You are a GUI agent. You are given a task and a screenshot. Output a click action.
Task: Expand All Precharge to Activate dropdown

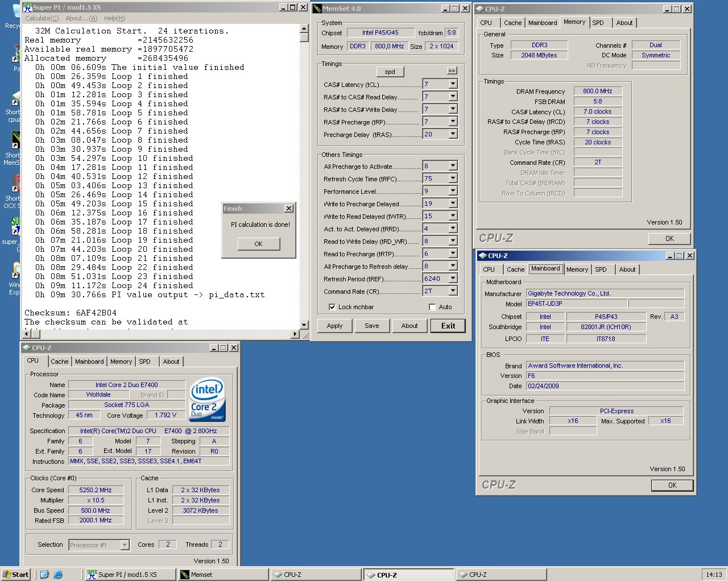[453, 166]
